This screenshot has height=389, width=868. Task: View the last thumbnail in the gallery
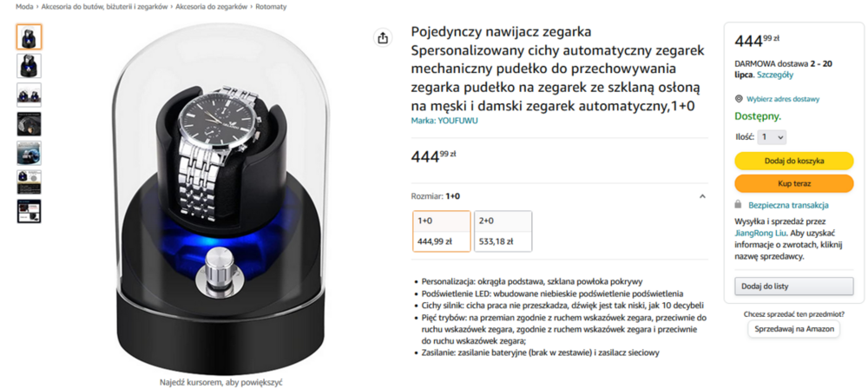point(29,211)
